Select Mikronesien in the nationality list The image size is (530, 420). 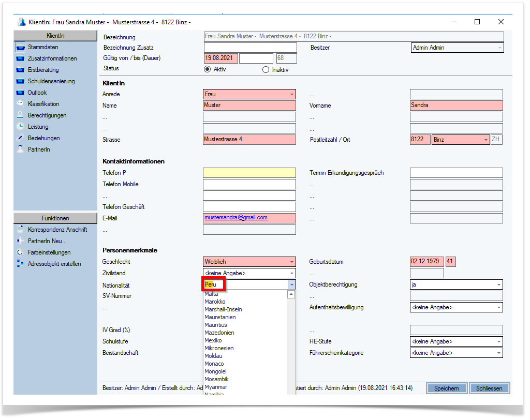[245, 349]
